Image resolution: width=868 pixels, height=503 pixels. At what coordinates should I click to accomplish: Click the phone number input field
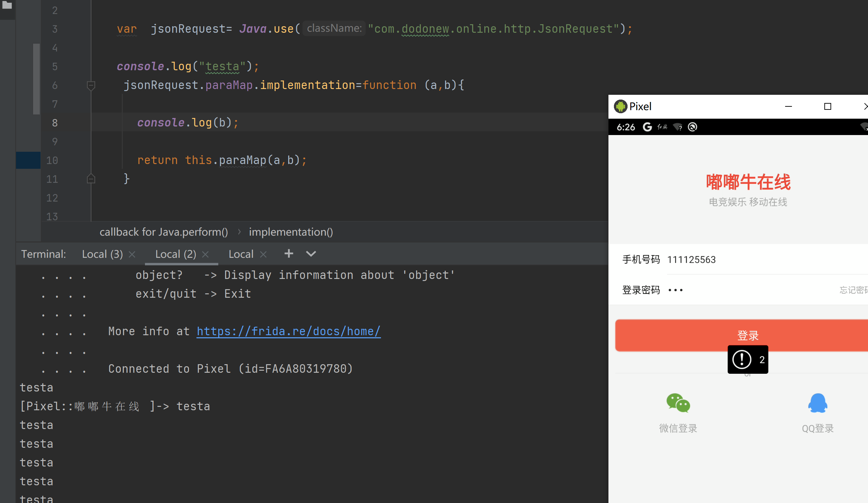(x=767, y=260)
